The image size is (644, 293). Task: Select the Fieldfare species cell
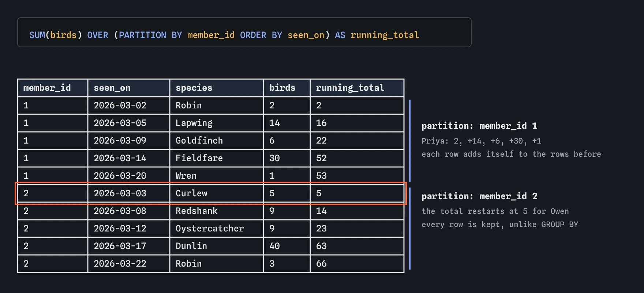[x=217, y=158]
